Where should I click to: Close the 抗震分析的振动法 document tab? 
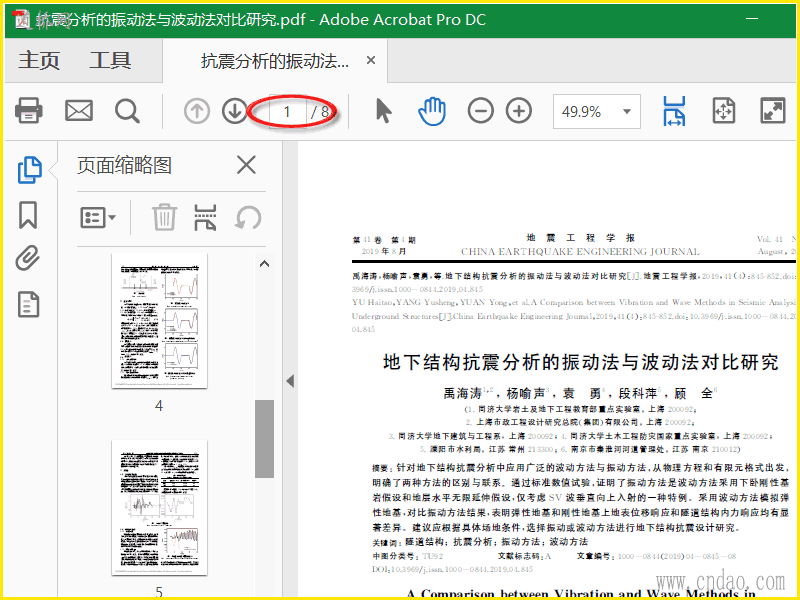(x=371, y=60)
